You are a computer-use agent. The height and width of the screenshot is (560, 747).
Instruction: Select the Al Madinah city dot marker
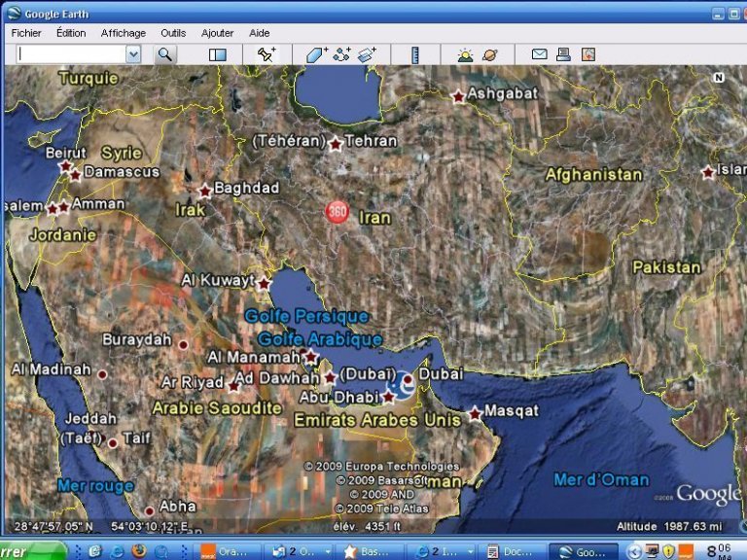[102, 374]
